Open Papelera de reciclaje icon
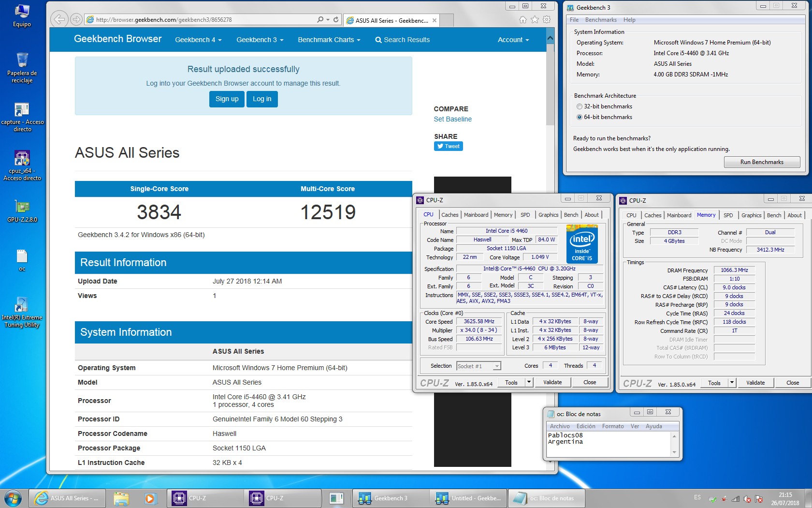This screenshot has width=812, height=508. pos(22,67)
